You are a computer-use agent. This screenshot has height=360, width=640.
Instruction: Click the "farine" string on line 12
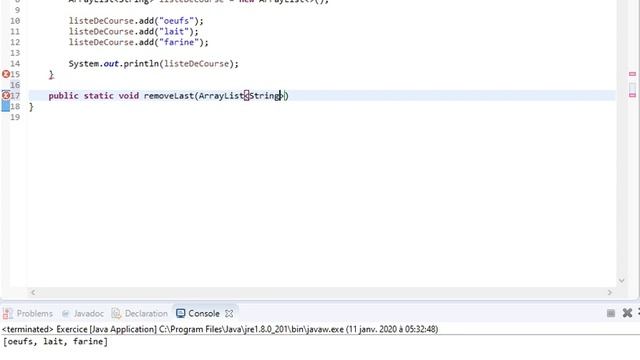pos(179,42)
